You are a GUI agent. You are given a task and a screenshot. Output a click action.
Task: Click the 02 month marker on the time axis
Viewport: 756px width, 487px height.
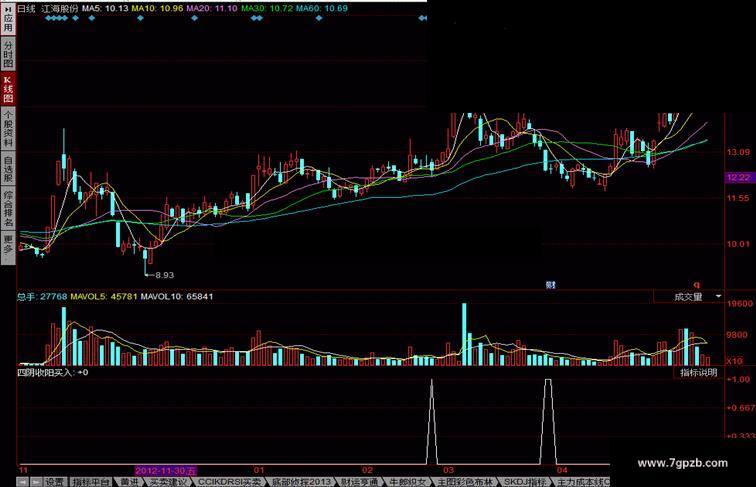[367, 470]
